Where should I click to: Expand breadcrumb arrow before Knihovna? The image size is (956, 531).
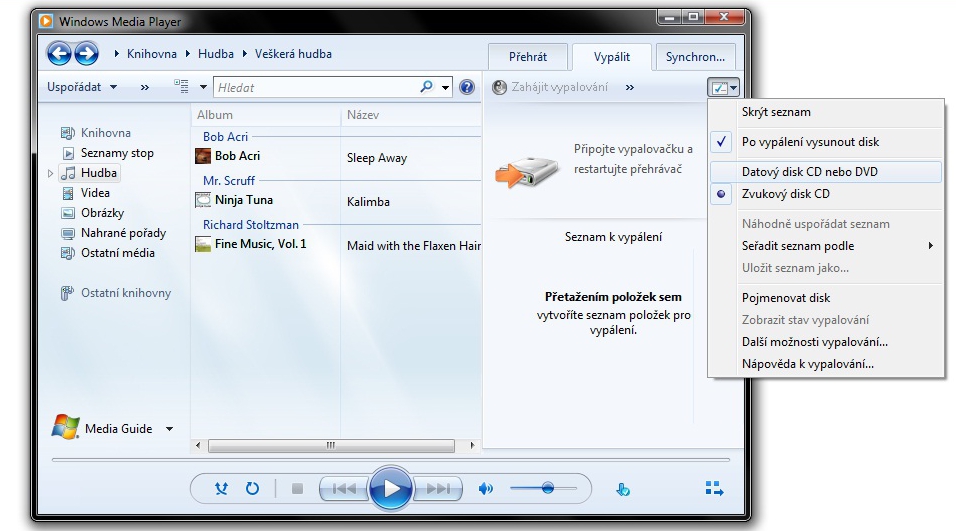(x=116, y=54)
